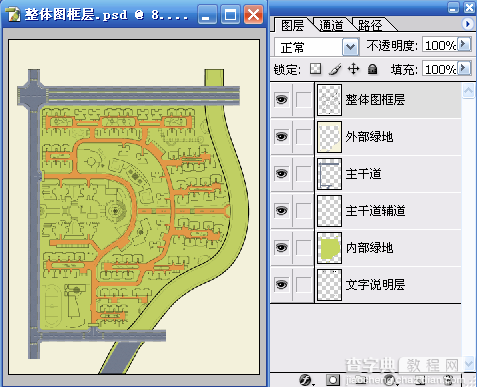Hide the 整体图框层 layer
Image resolution: width=477 pixels, height=387 pixels.
pyautogui.click(x=281, y=100)
